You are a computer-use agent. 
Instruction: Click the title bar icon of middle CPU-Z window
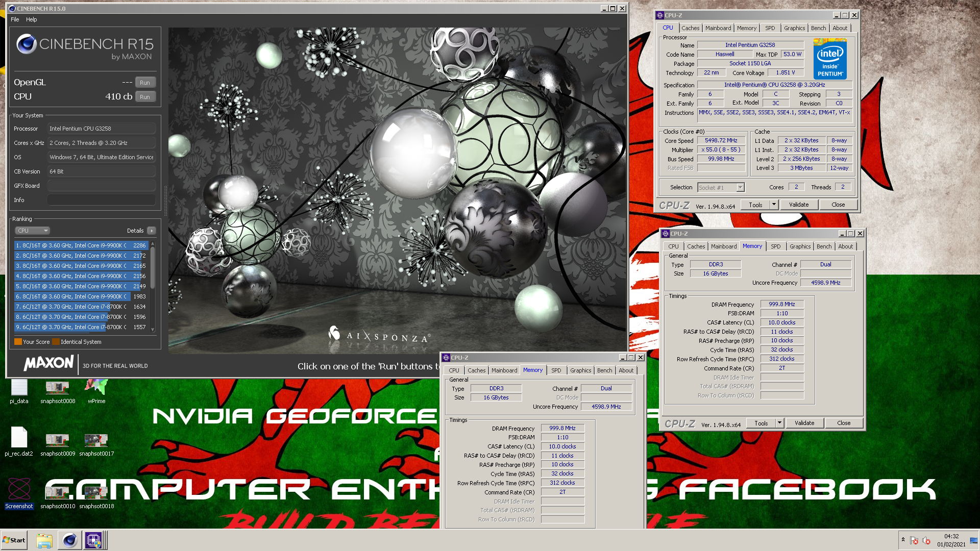point(666,234)
